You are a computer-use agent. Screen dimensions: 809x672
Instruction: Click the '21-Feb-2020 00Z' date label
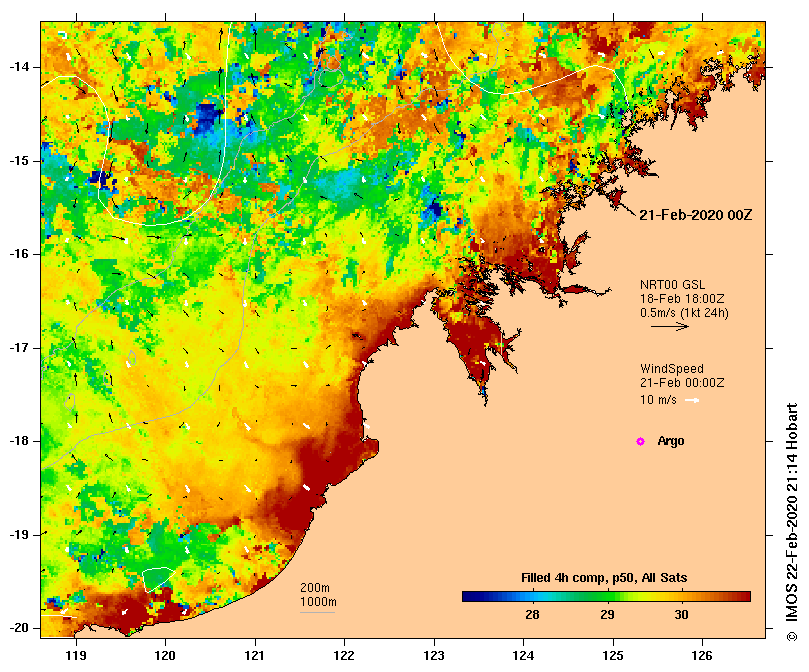point(695,215)
